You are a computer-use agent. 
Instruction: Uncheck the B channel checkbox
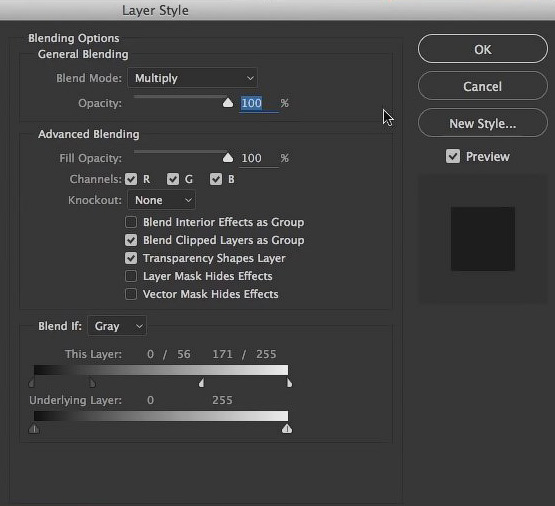pos(216,179)
